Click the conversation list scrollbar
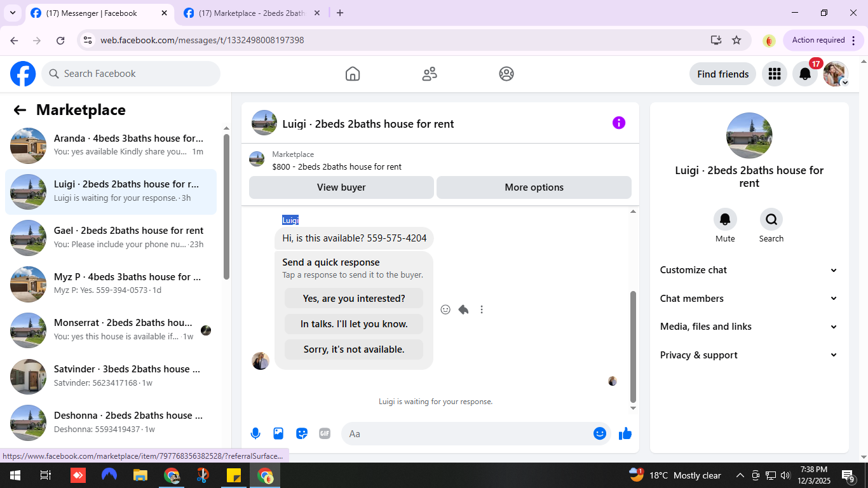 (x=226, y=207)
